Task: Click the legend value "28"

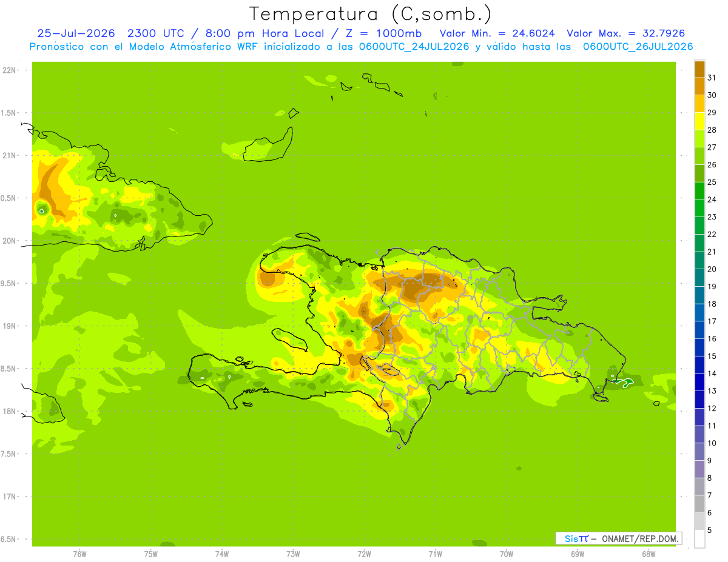Action: coord(712,129)
